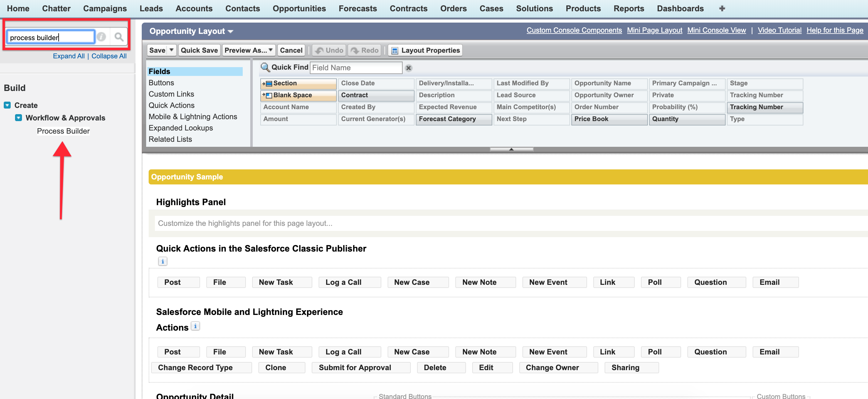Click info icon next to Actions heading

pos(195,326)
